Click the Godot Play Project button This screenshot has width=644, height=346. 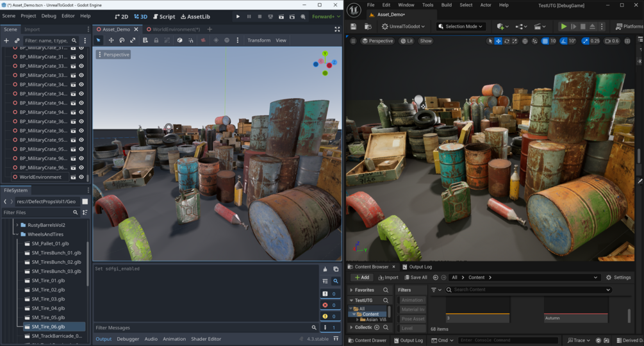coord(238,16)
